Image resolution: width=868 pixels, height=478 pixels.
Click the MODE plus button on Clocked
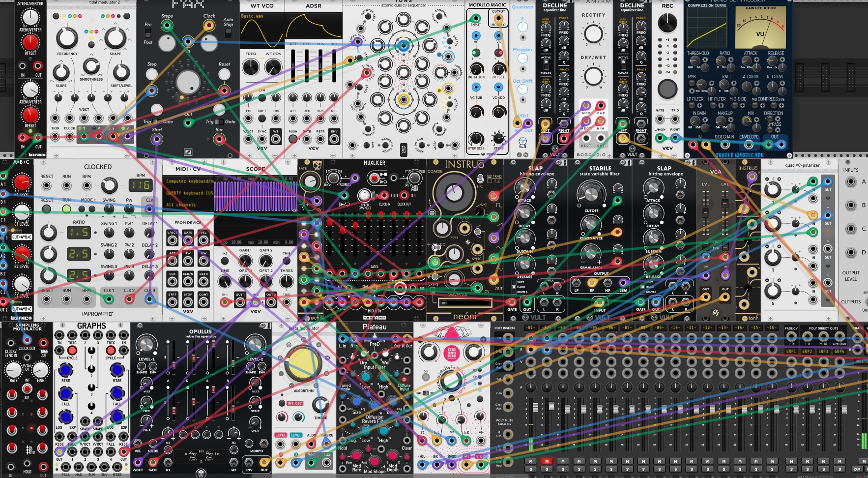(x=92, y=209)
